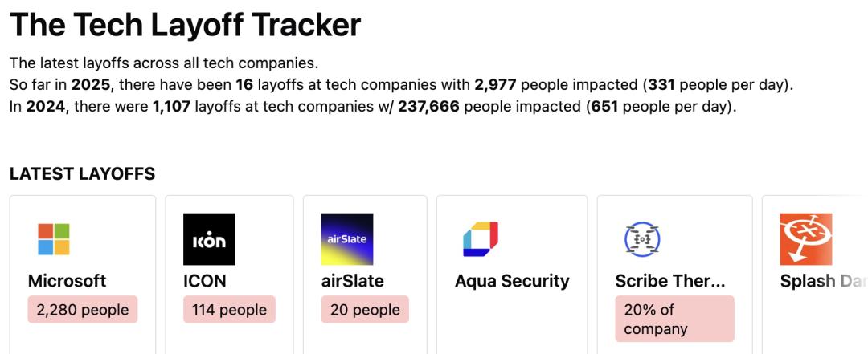Click The Tech Layoff Tracker heading

coord(186,24)
